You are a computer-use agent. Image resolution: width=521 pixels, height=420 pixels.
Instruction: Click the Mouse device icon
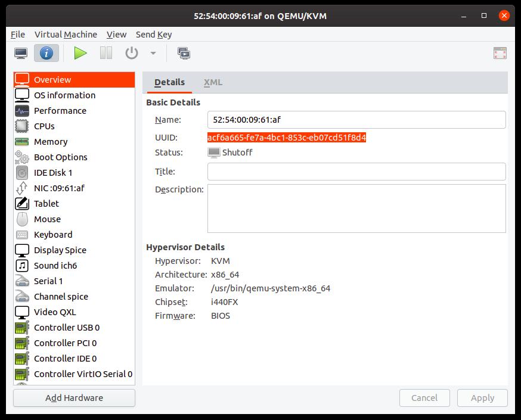(x=22, y=219)
